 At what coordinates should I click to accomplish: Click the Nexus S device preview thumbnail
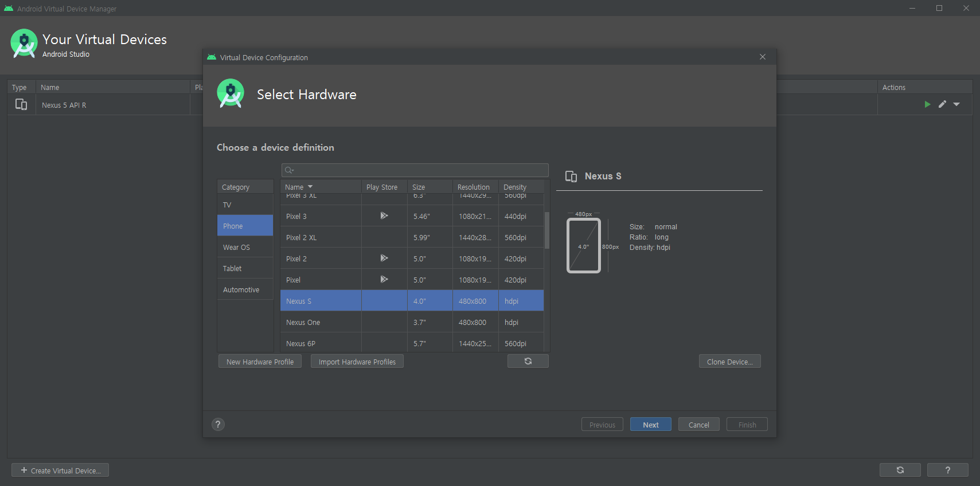tap(584, 245)
